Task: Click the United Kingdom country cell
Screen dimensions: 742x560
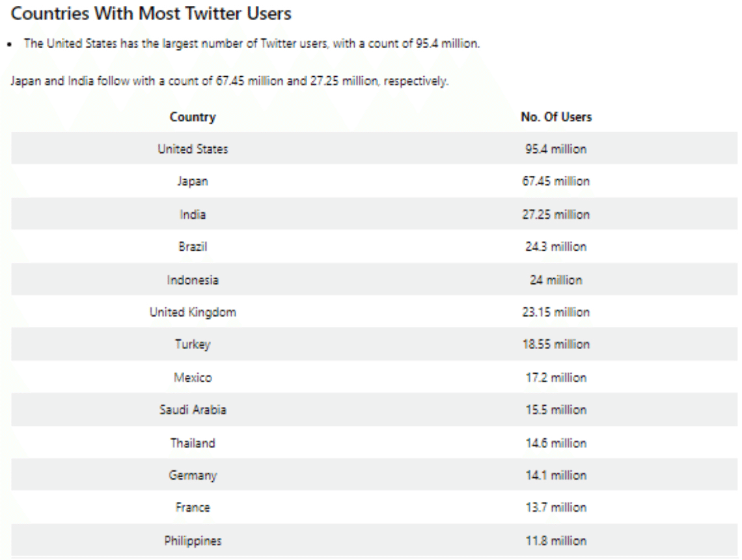Action: click(193, 313)
